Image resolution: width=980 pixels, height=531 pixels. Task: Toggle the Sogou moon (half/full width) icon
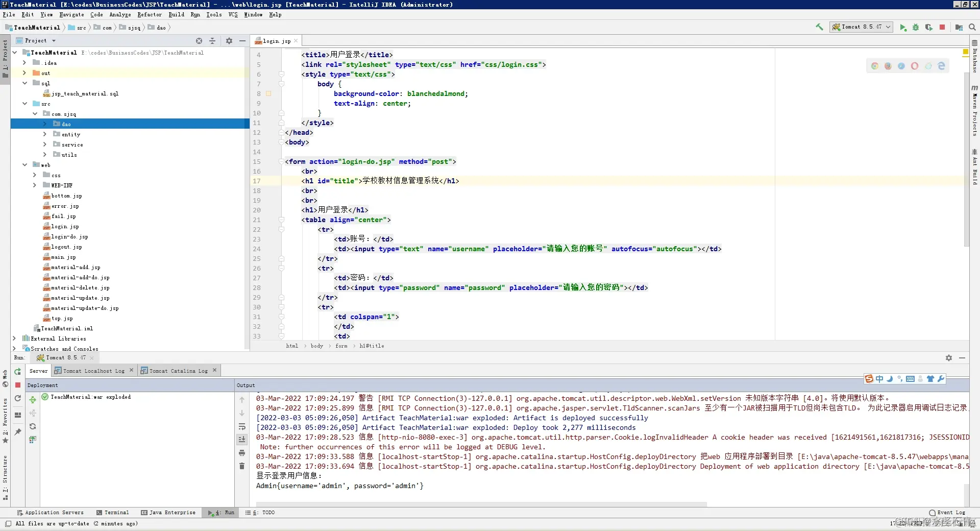click(x=890, y=379)
